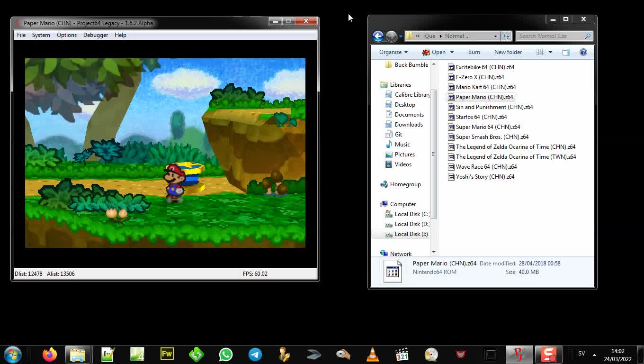The width and height of the screenshot is (644, 364).
Task: Click the Explorer Back navigation arrow
Action: click(x=378, y=36)
